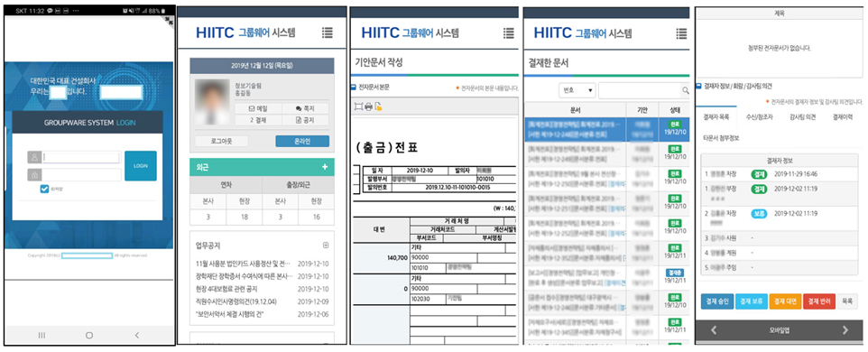Go to previous with the left arrow in 모바일앱 bar
Screen dimensions: 868x352
point(714,329)
